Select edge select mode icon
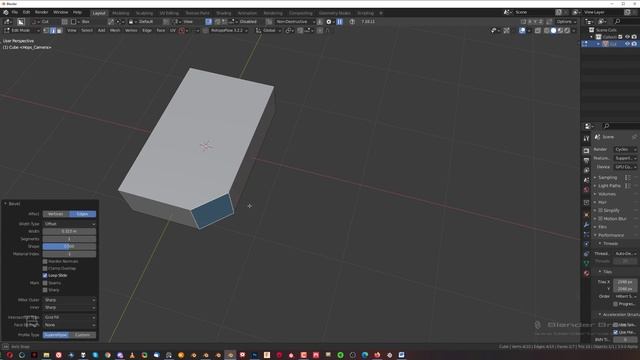 pyautogui.click(x=53, y=31)
